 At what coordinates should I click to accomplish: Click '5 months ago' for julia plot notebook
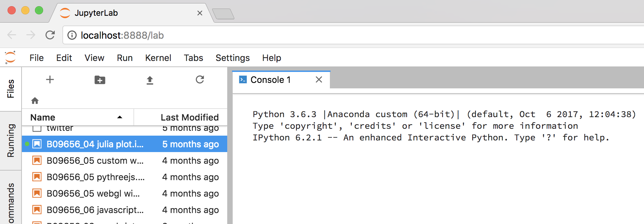click(x=191, y=144)
